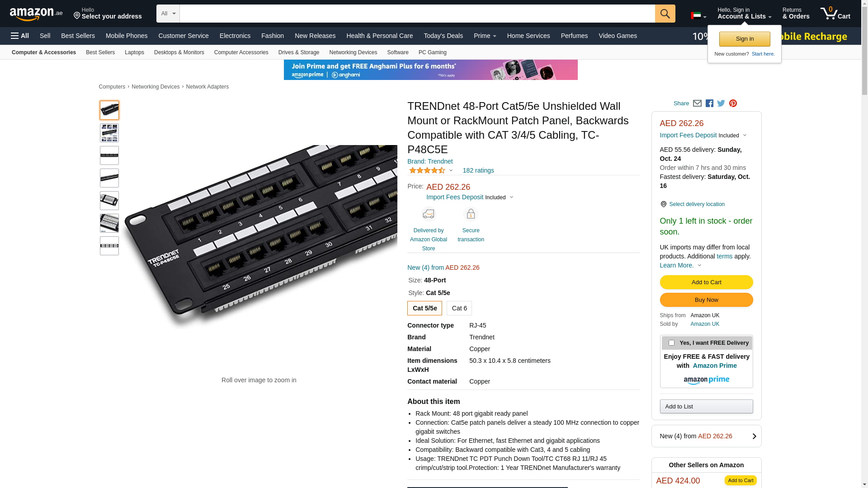Select the Cat 6 style option

pyautogui.click(x=459, y=308)
